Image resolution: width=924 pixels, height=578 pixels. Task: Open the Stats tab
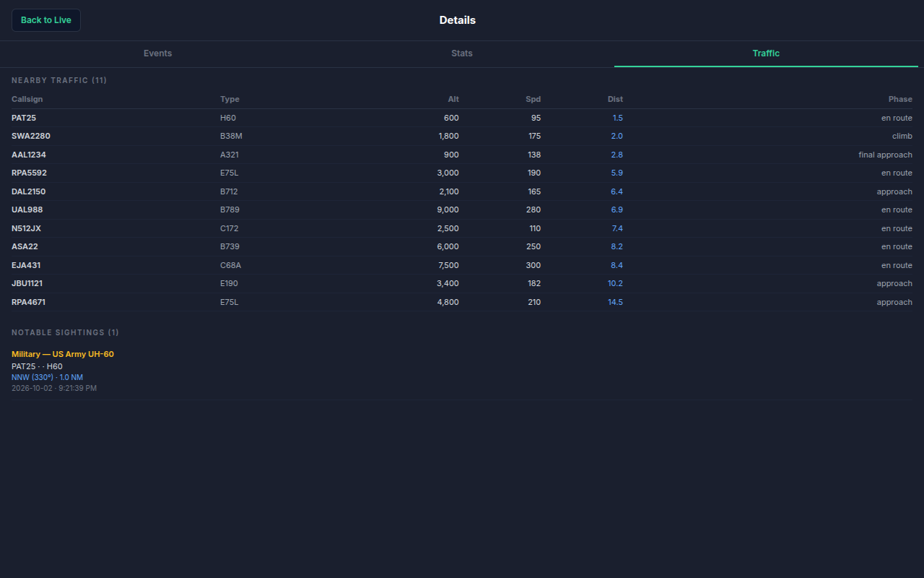point(462,53)
